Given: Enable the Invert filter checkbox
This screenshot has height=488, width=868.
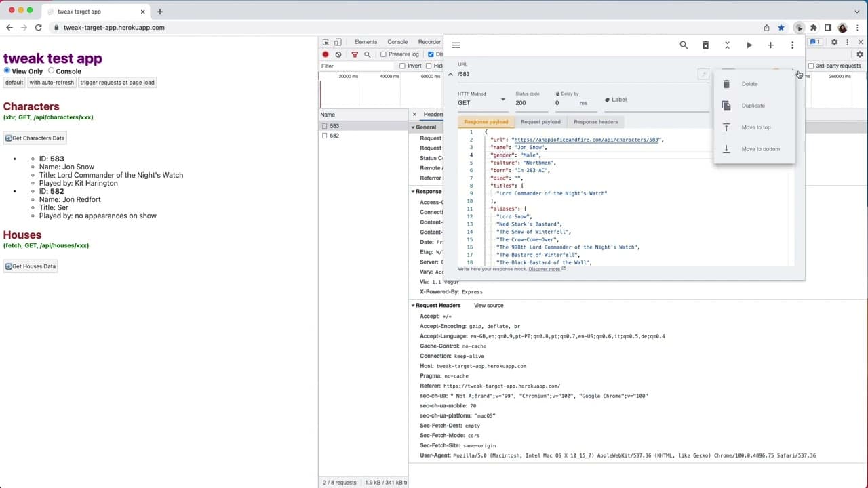Looking at the screenshot, I should point(402,66).
